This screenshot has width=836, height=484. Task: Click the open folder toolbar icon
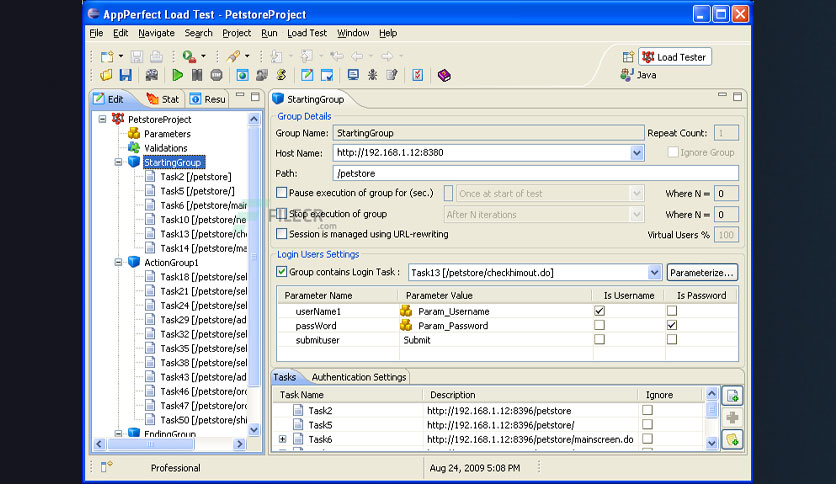tap(106, 75)
